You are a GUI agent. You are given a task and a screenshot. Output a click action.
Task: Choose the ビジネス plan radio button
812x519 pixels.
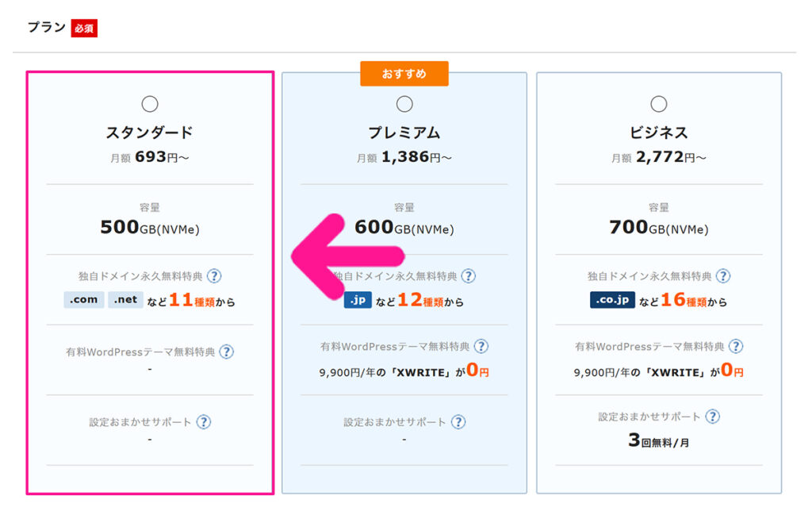coord(658,104)
